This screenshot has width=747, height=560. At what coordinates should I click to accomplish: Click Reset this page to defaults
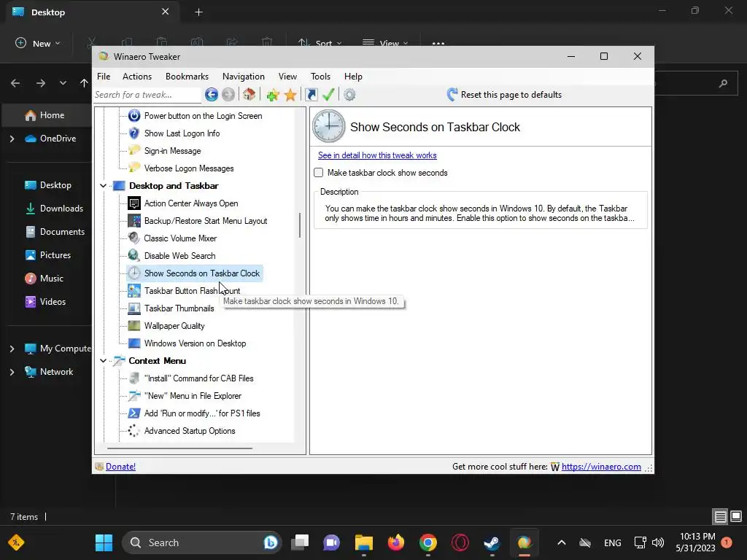tap(504, 95)
